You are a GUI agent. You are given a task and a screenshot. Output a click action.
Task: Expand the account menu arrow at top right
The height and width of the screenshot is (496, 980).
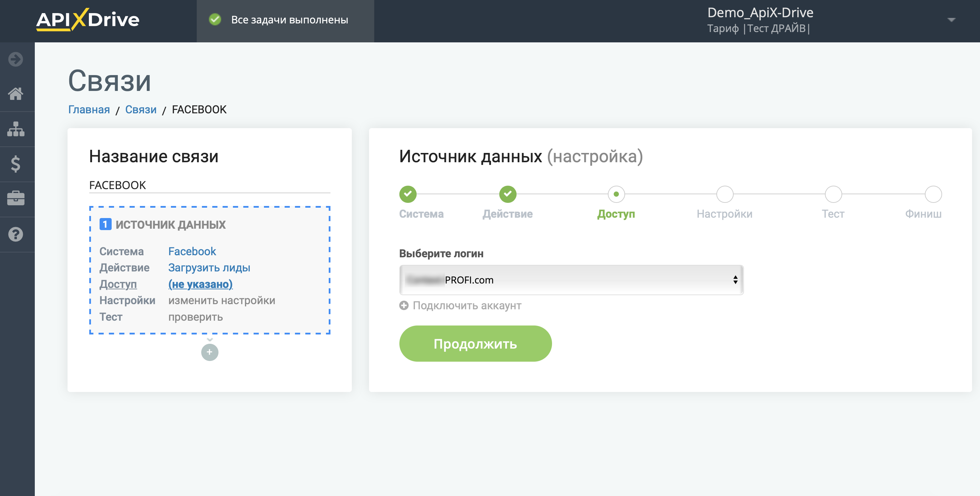click(x=951, y=20)
